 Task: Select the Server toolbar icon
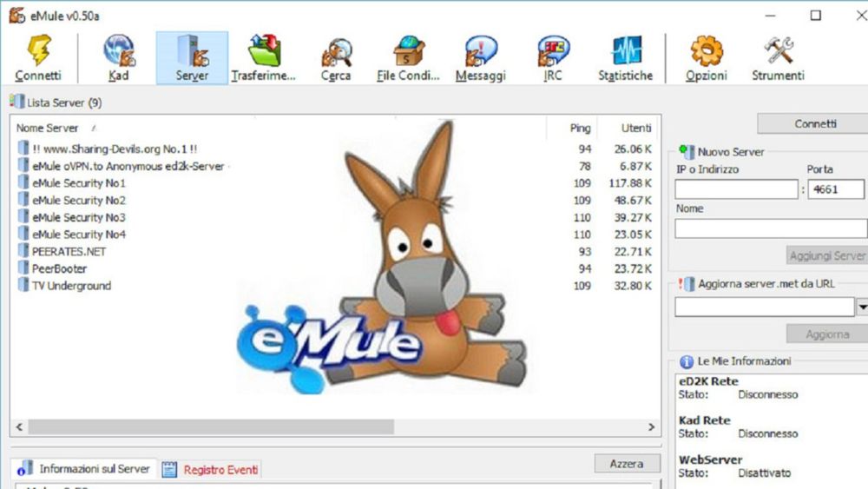point(192,57)
